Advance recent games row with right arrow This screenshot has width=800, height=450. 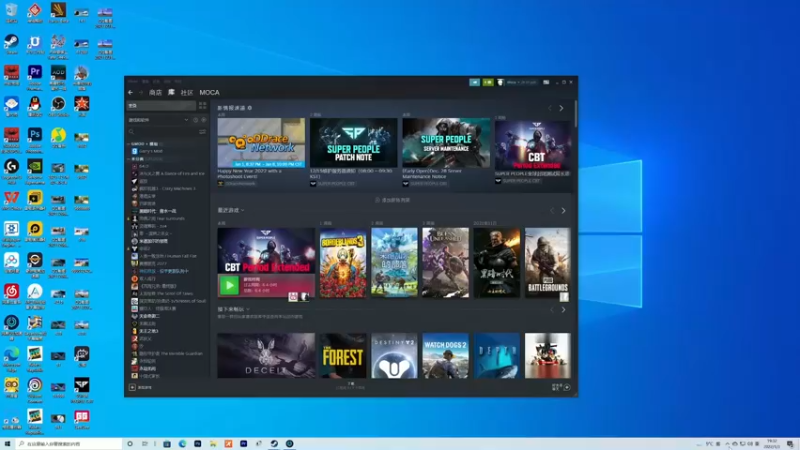[x=563, y=211]
